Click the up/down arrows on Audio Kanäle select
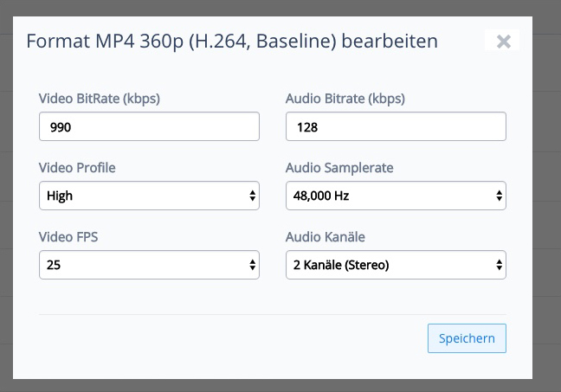The width and height of the screenshot is (561, 392). click(500, 265)
